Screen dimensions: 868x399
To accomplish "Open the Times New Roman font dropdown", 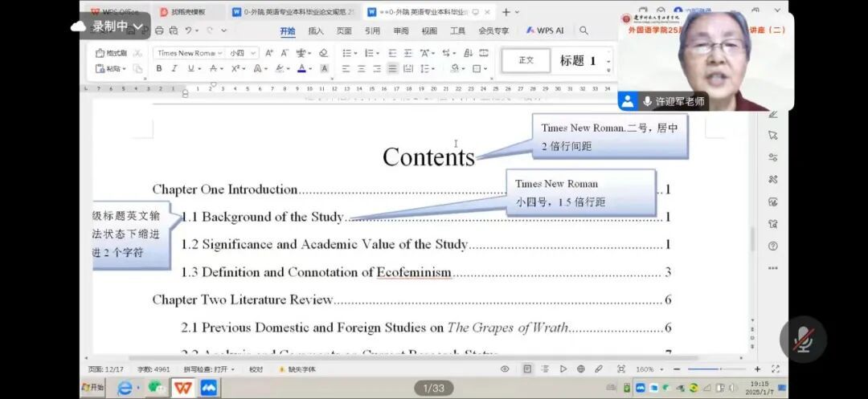I will point(188,53).
